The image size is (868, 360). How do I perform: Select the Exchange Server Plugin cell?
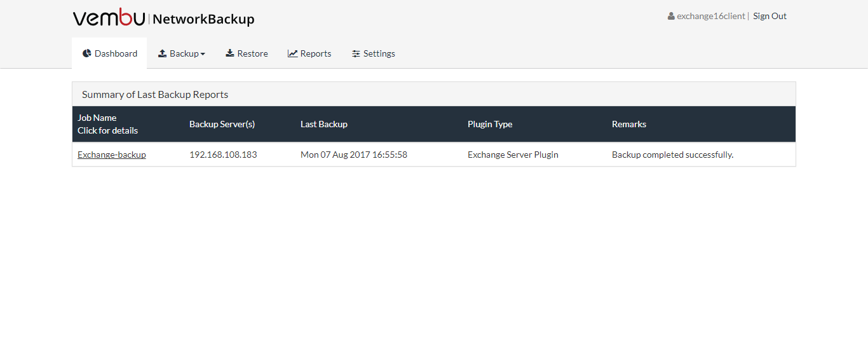513,155
